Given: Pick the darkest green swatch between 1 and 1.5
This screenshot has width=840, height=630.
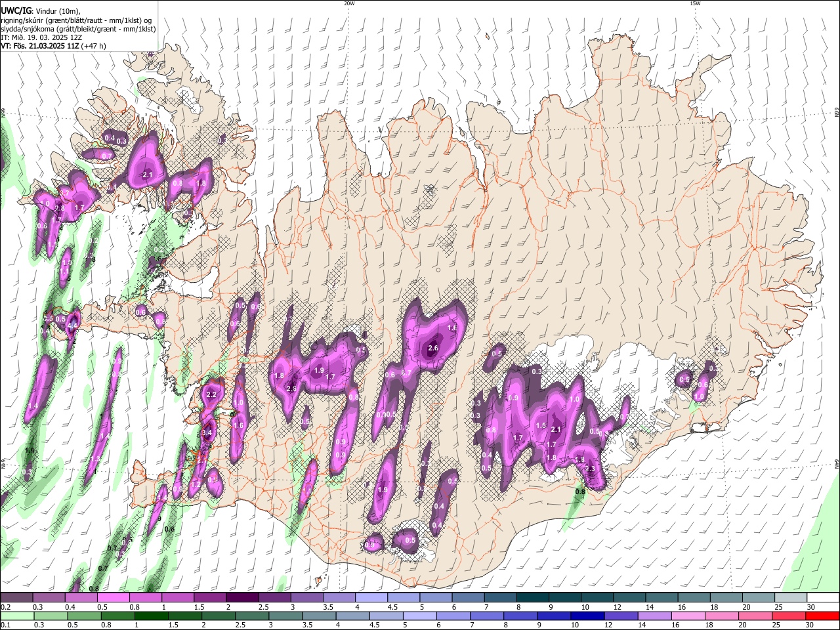Looking at the screenshot, I should [x=151, y=616].
